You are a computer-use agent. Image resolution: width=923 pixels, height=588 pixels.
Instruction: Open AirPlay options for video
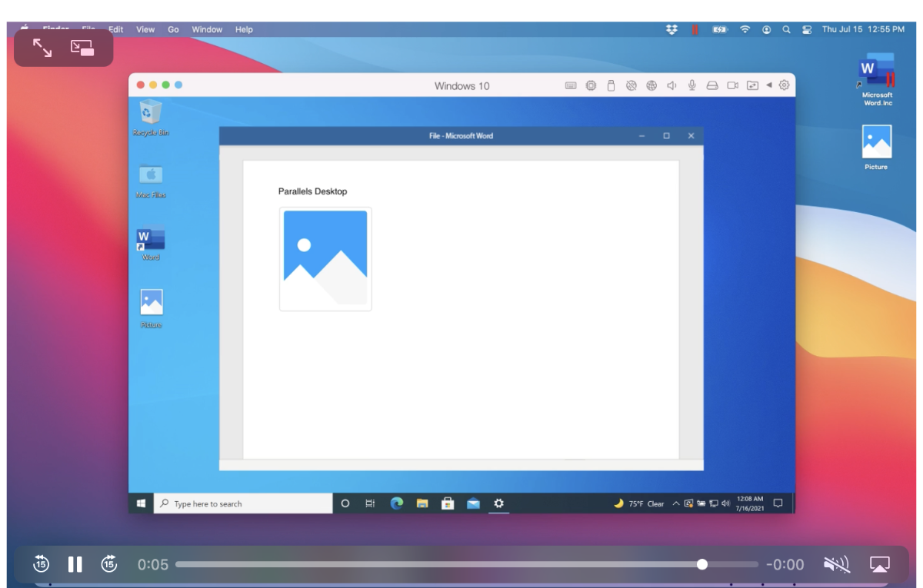coord(880,564)
